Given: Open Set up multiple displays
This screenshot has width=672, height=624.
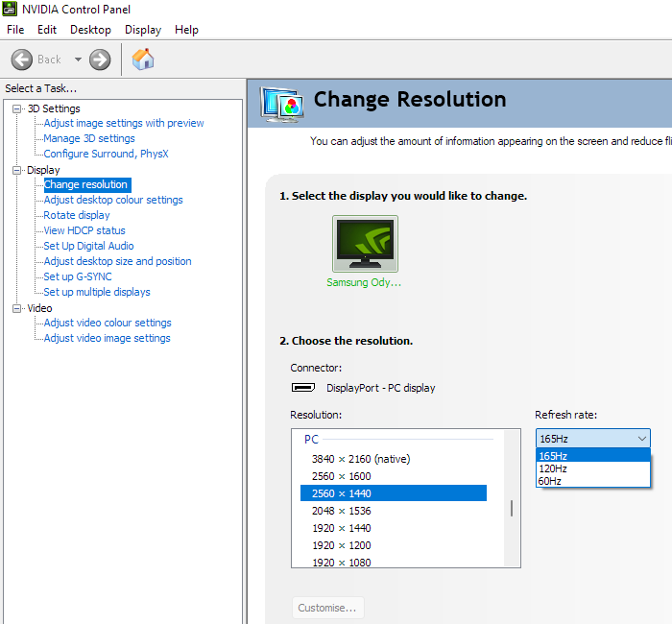Looking at the screenshot, I should point(97,292).
